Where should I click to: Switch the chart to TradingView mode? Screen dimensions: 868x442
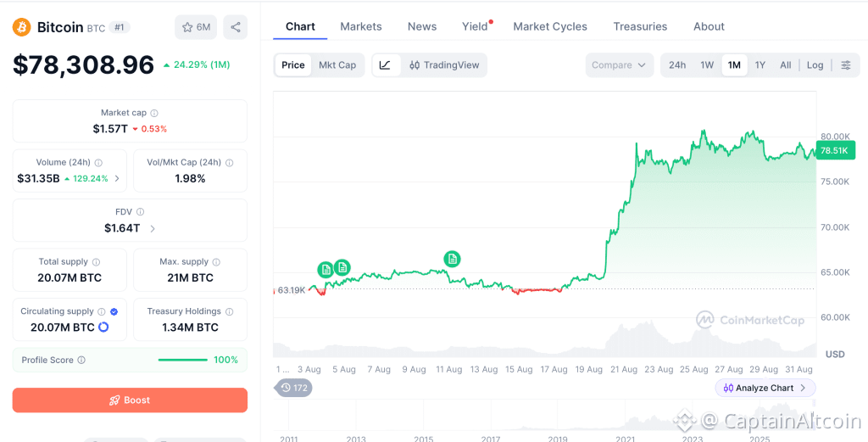click(444, 64)
